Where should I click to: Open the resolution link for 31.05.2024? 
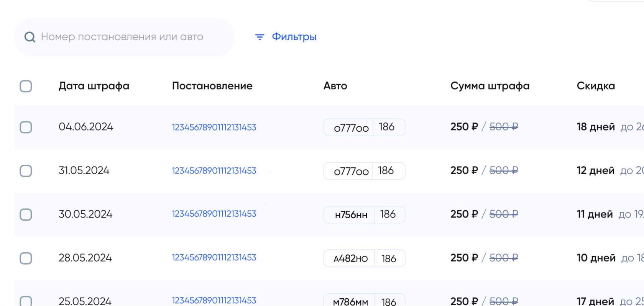[x=214, y=171]
